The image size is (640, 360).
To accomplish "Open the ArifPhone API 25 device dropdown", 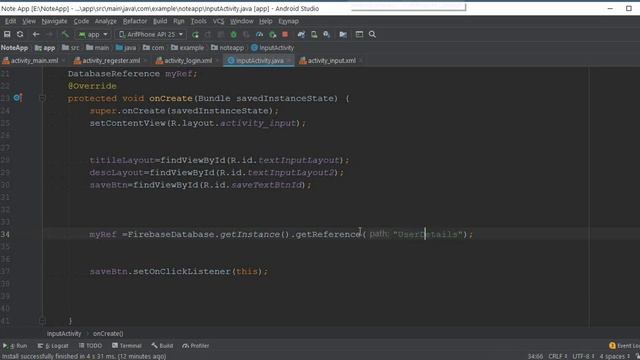I will tap(151, 34).
